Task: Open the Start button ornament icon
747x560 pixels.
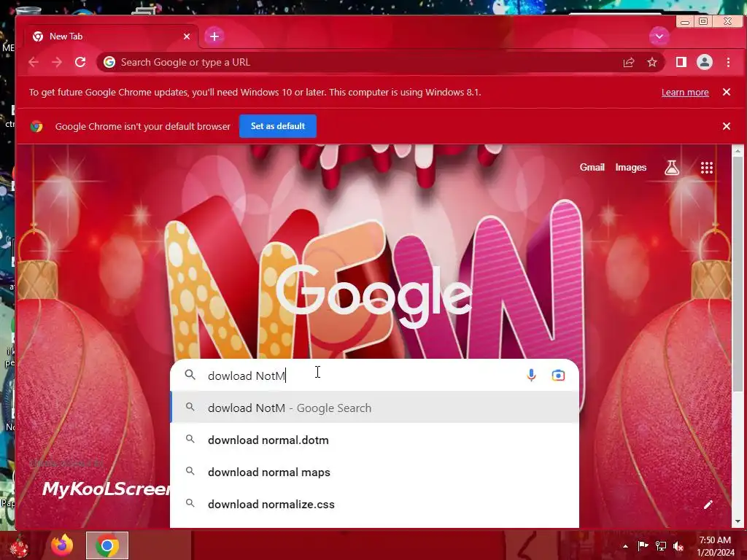Action: pyautogui.click(x=19, y=546)
